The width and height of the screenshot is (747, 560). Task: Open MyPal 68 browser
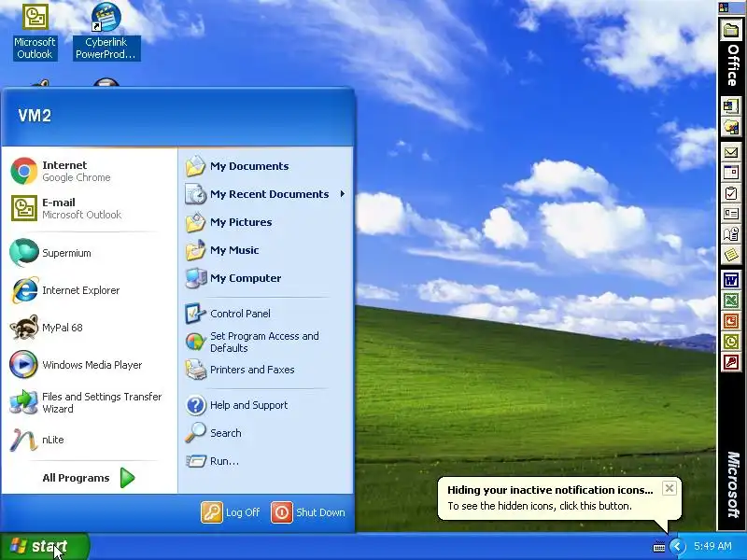point(90,328)
